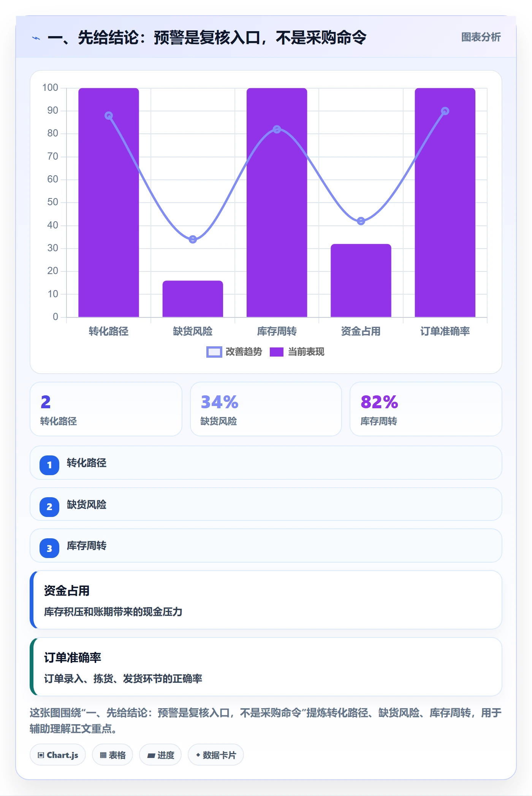Click the 表格 tag
This screenshot has width=532, height=796.
pyautogui.click(x=112, y=755)
